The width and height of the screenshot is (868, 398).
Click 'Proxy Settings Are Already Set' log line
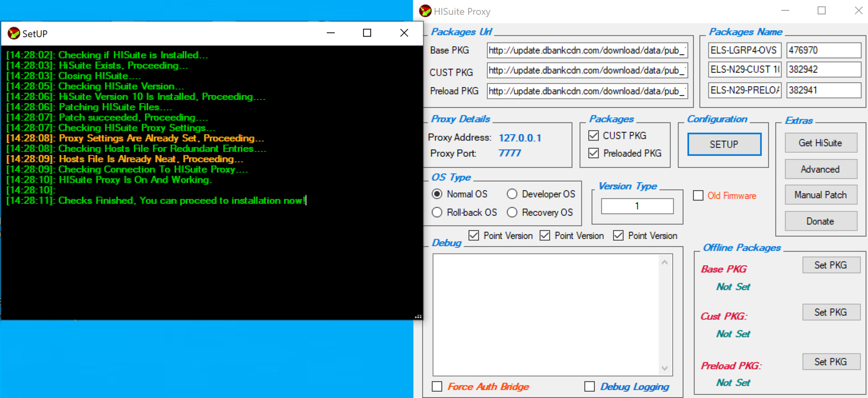click(x=135, y=138)
